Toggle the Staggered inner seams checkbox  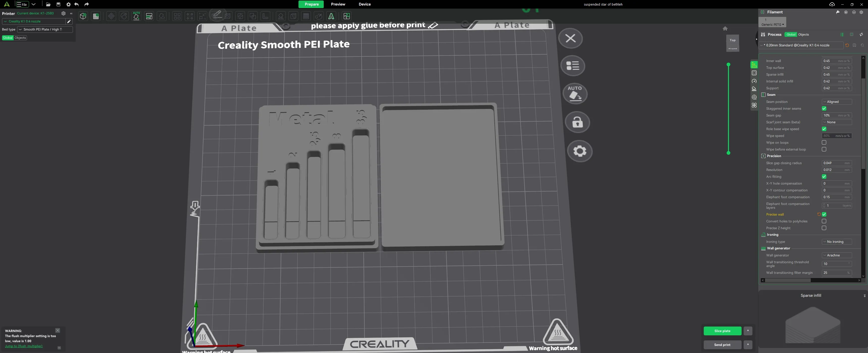(824, 108)
